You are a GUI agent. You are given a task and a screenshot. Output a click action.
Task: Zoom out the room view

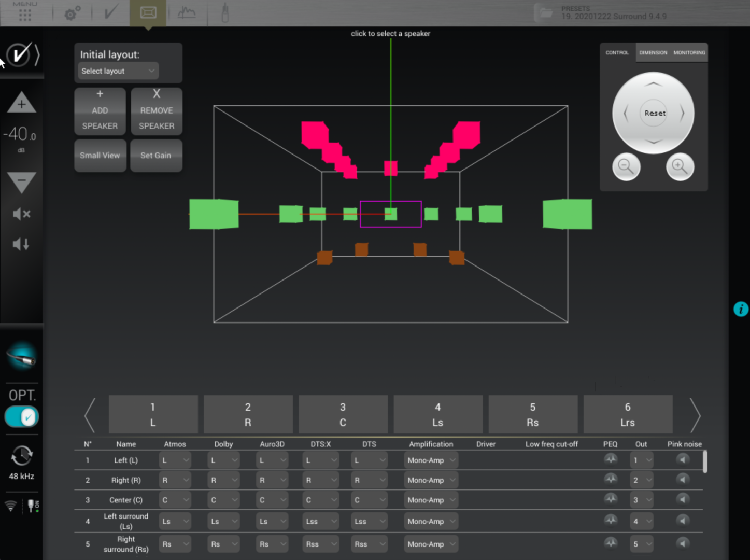[626, 167]
